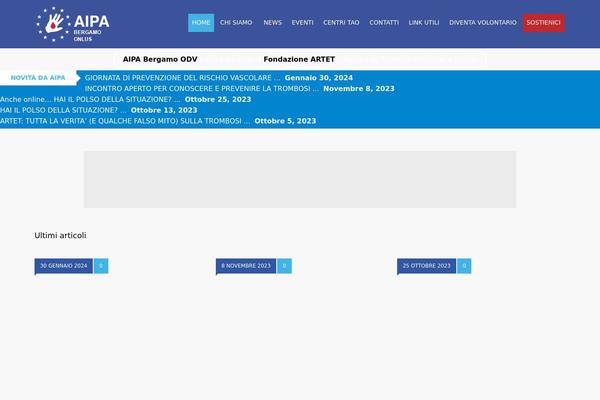
Task: Open the NEWS section
Action: click(272, 23)
